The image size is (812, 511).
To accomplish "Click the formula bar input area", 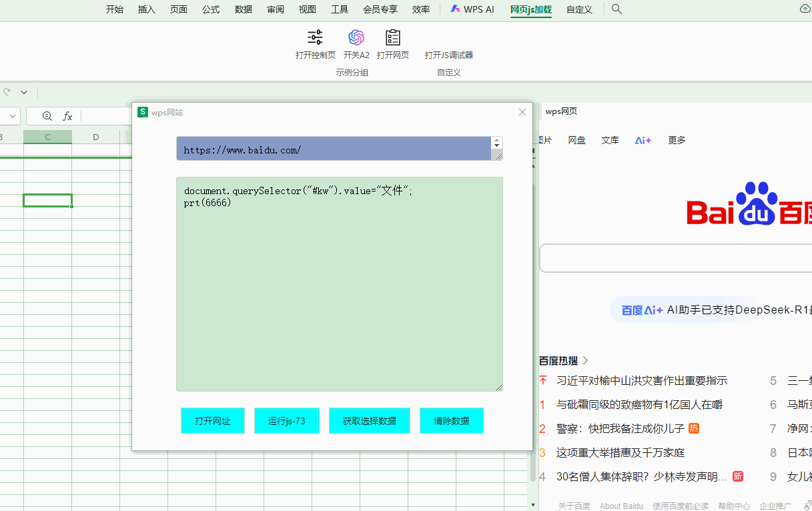I will (107, 116).
